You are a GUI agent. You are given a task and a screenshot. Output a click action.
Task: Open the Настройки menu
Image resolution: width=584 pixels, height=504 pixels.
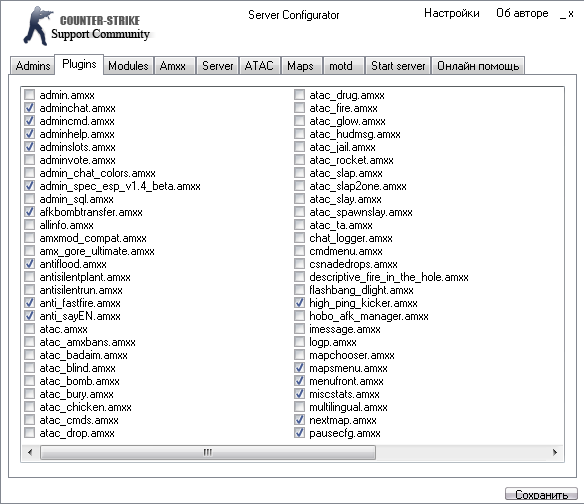(x=452, y=13)
